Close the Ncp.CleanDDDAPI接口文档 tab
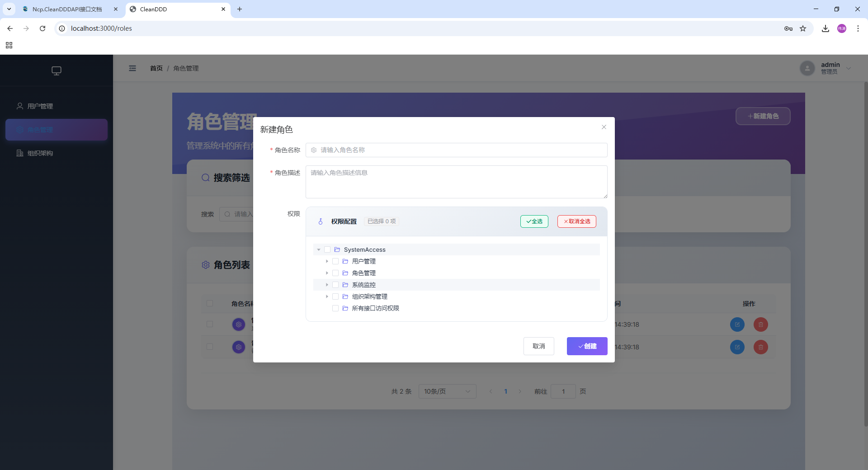 (x=116, y=9)
